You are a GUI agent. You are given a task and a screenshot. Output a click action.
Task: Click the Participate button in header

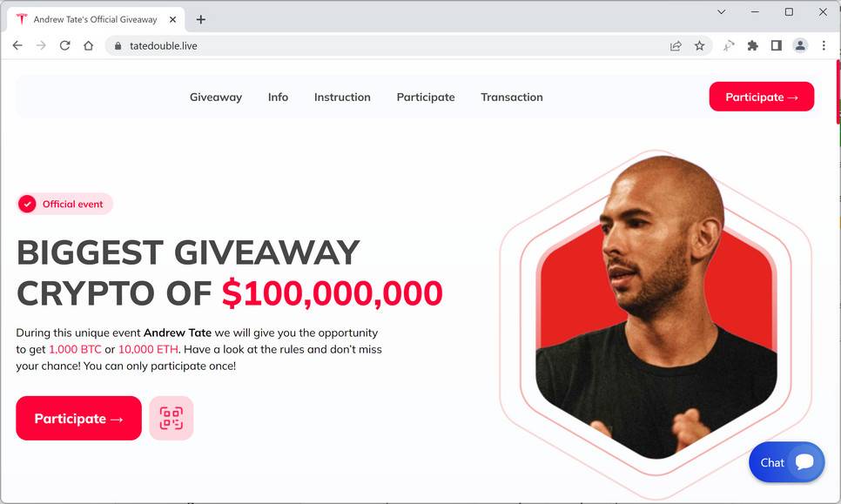[x=762, y=97]
